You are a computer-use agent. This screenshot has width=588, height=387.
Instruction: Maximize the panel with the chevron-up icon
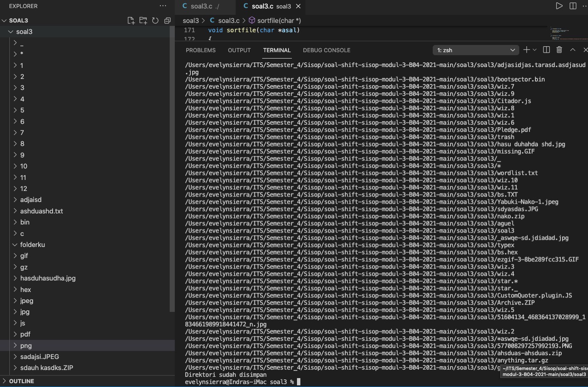pos(572,50)
